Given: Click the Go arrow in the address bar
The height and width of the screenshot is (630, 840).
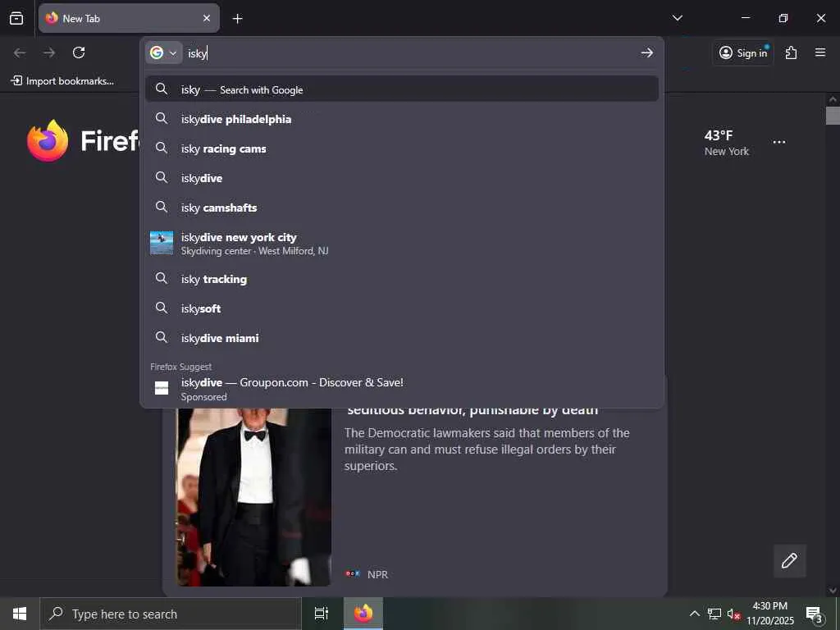Looking at the screenshot, I should click(646, 52).
